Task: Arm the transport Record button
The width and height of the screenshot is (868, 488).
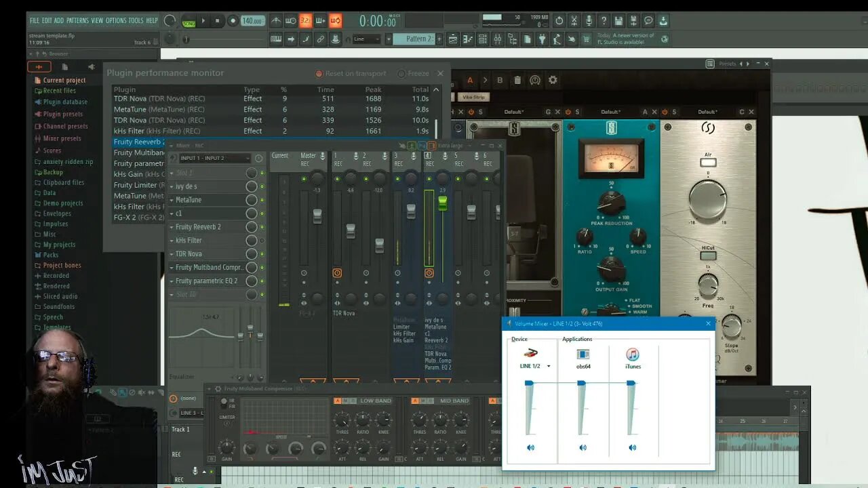Action: click(233, 21)
